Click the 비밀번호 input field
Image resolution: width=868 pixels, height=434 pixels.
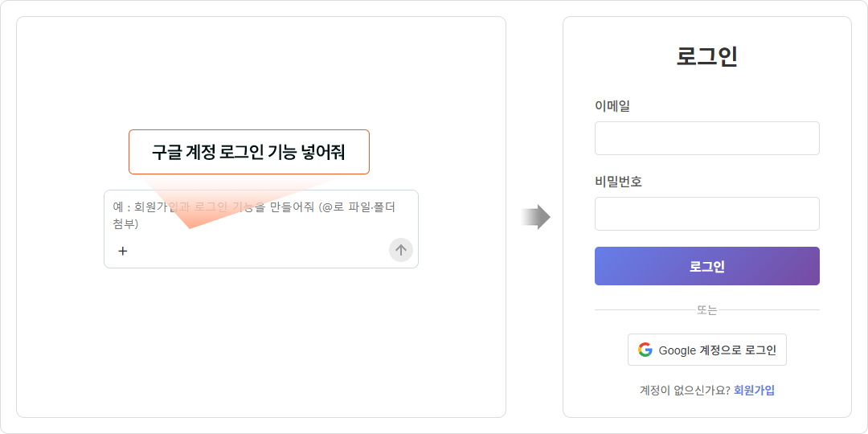[x=707, y=214]
